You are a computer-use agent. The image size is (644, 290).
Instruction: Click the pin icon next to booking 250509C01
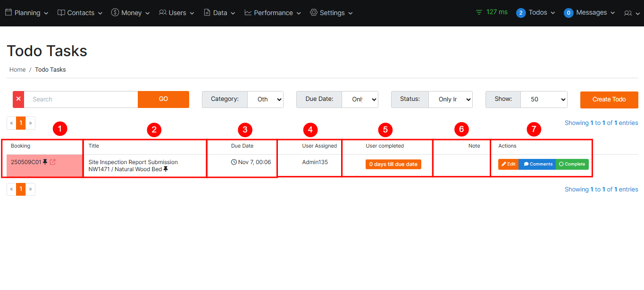(45, 162)
